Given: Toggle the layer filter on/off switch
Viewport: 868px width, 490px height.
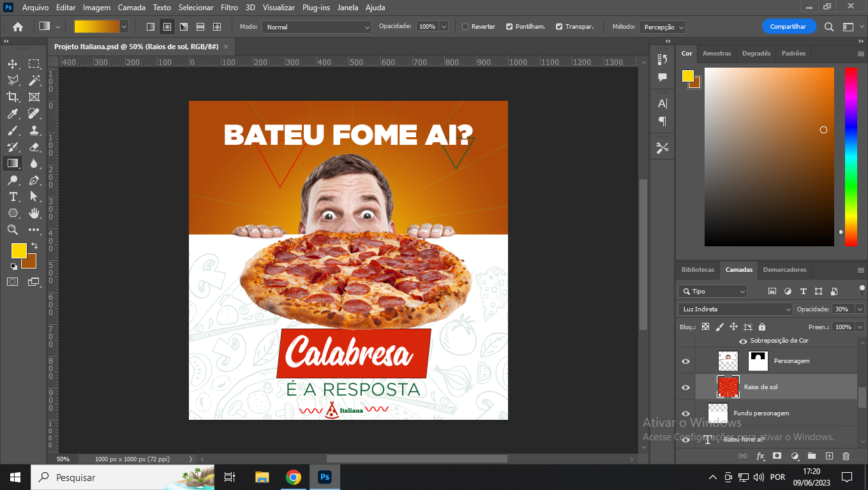Looking at the screenshot, I should point(862,289).
